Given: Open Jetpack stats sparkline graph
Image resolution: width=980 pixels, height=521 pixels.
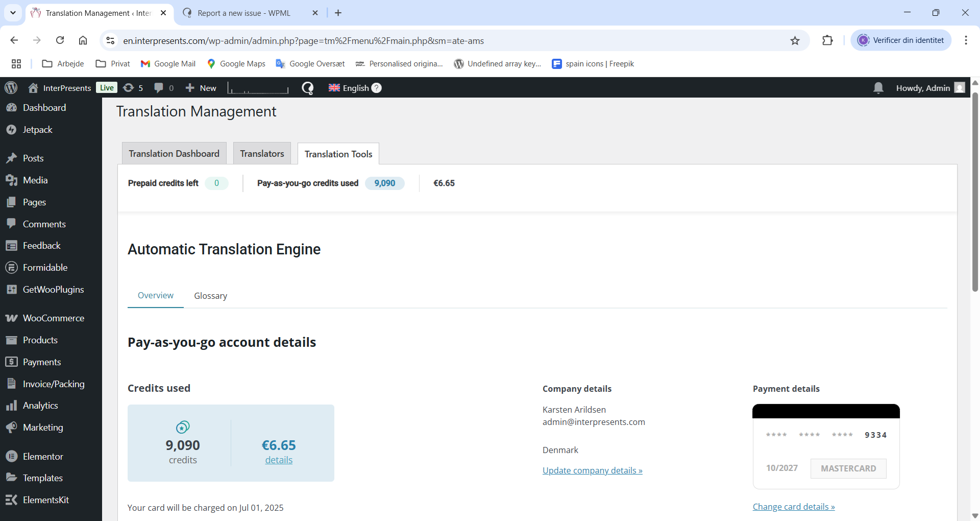Looking at the screenshot, I should point(258,88).
